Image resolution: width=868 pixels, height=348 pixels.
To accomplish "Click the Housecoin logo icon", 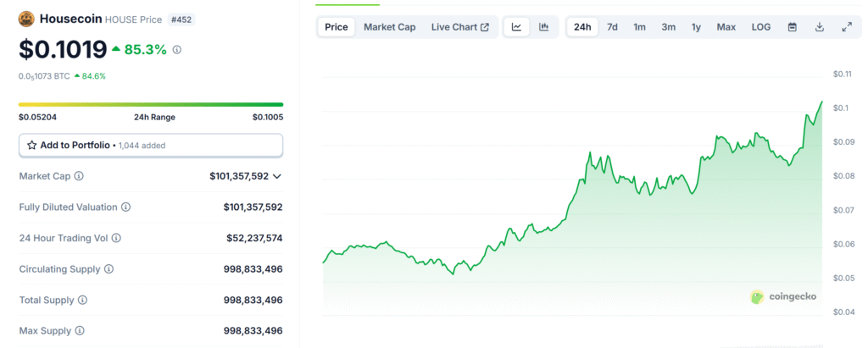I will [x=27, y=18].
